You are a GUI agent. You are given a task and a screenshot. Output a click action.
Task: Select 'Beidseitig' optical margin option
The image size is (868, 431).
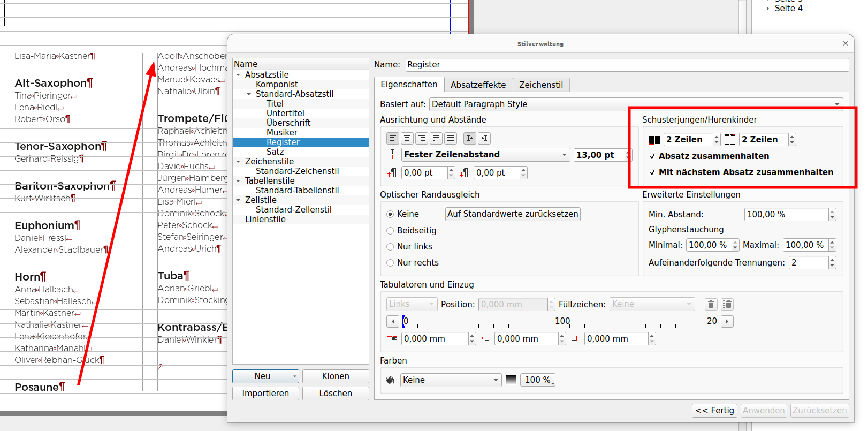[390, 231]
